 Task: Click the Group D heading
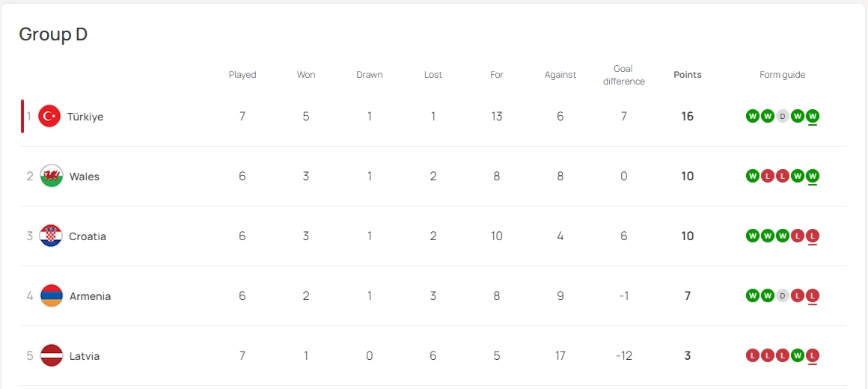click(x=53, y=34)
